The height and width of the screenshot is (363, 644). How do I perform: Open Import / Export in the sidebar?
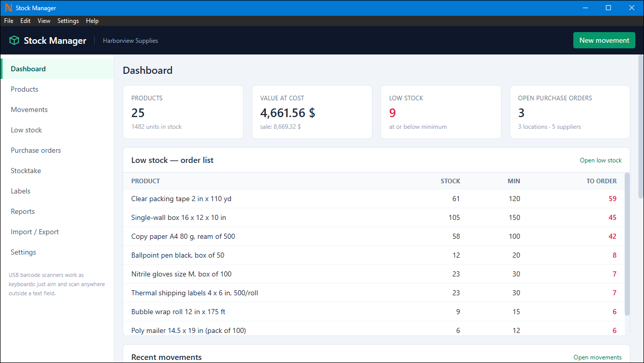(57, 232)
